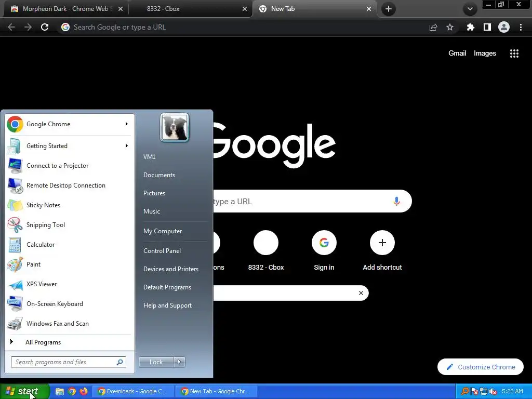Click the taskbar clock showing 5:23 AM
532x399 pixels.
point(512,391)
